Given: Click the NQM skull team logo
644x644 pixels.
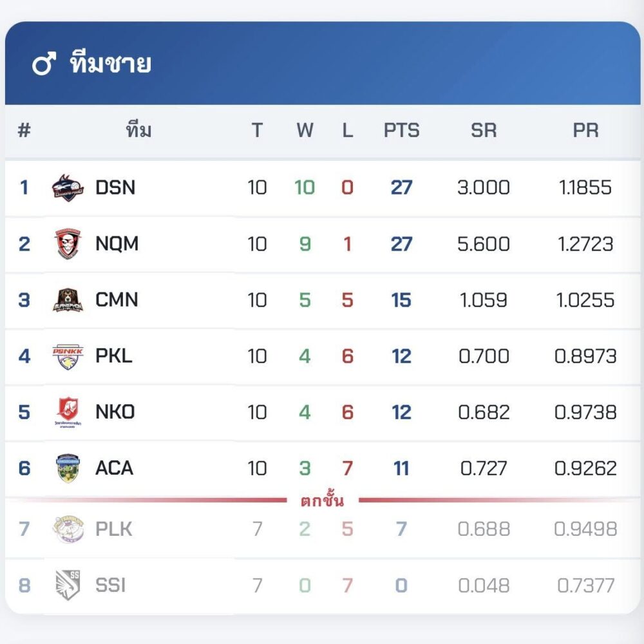Looking at the screenshot, I should (x=68, y=244).
